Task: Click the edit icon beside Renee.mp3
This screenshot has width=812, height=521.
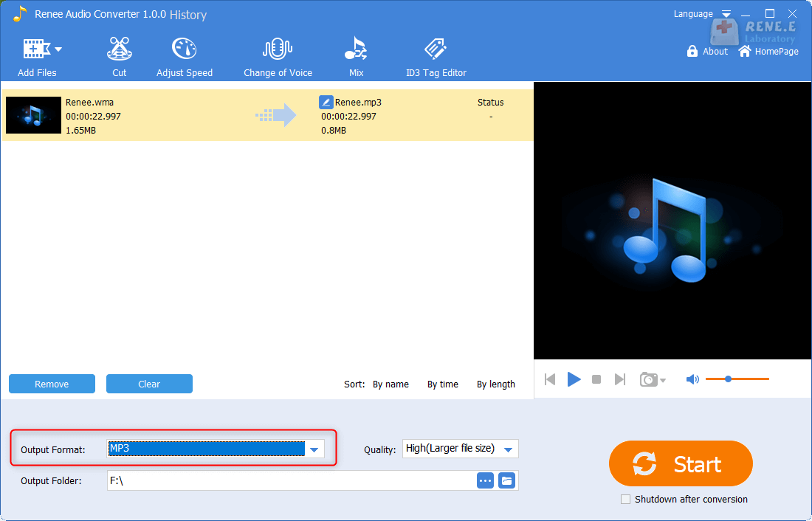Action: [x=326, y=103]
